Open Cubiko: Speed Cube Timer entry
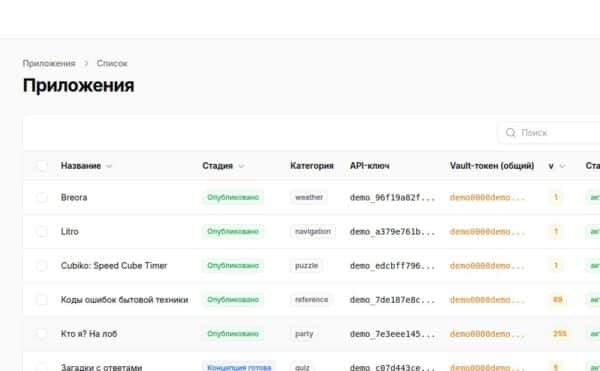Screen dimensions: 600x371 coord(114,265)
